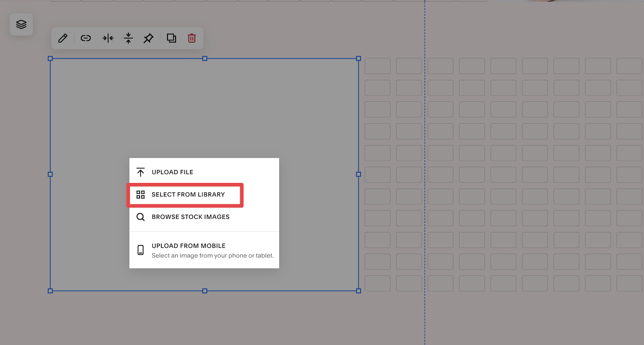This screenshot has height=345, width=644.
Task: Delete the block with the red trash icon
Action: click(x=191, y=38)
